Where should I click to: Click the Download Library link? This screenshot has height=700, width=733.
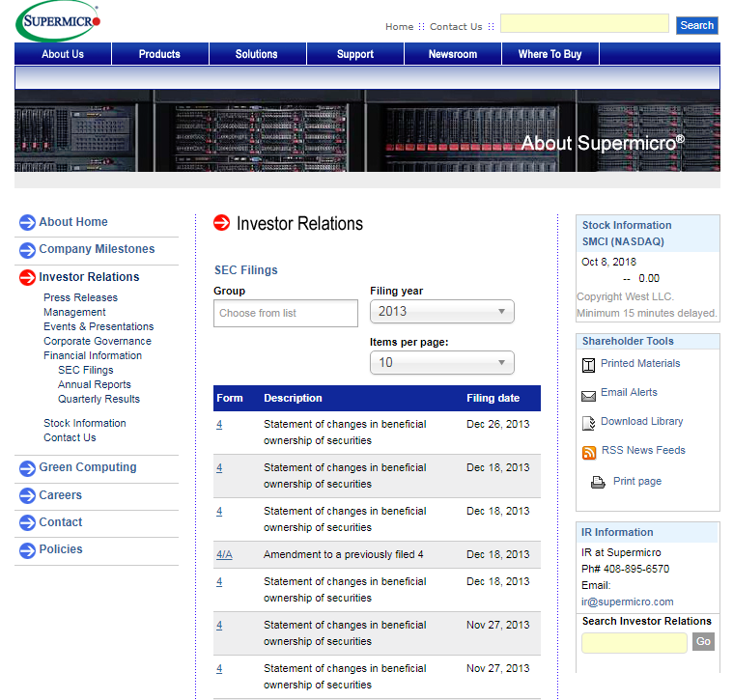pos(642,422)
